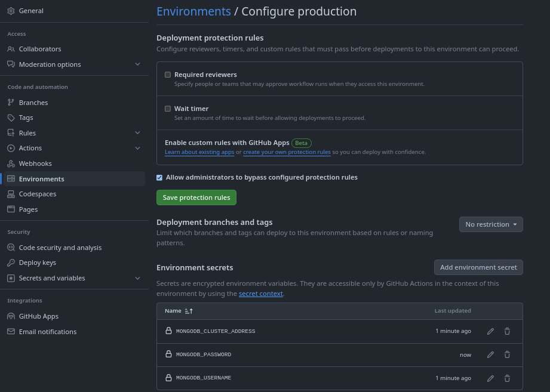
Task: Uncheck Allow administrators to bypass protection rules
Action: [x=159, y=178]
